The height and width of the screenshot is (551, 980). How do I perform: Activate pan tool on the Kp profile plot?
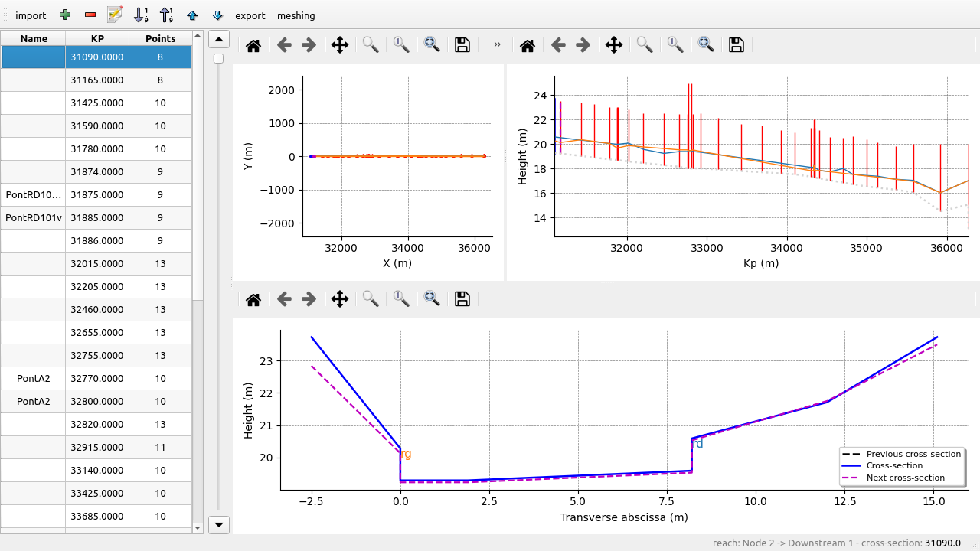coord(613,45)
